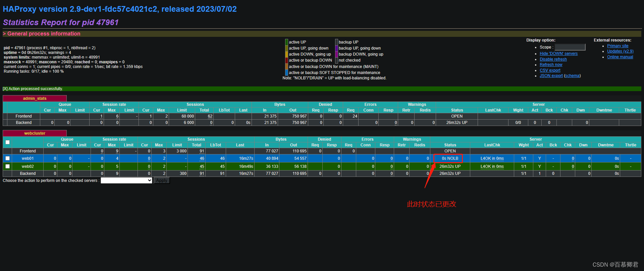Click the web01 server name
This screenshot has width=644, height=271.
coord(28,158)
